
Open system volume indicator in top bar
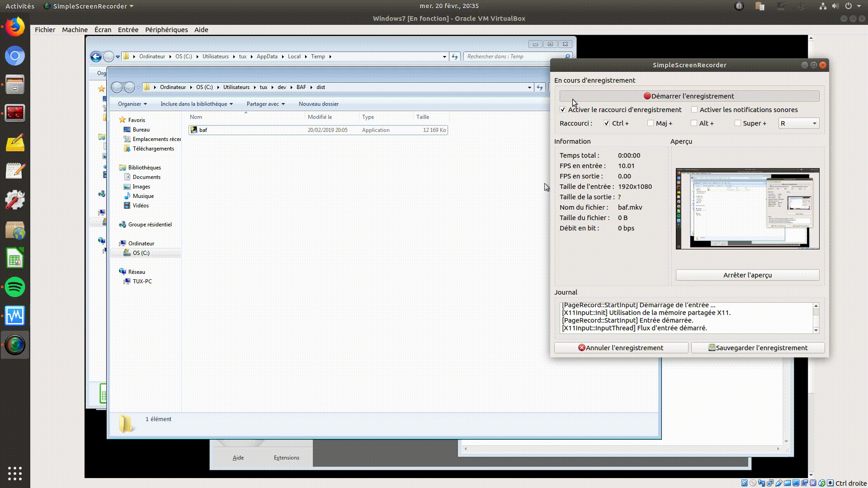[835, 6]
